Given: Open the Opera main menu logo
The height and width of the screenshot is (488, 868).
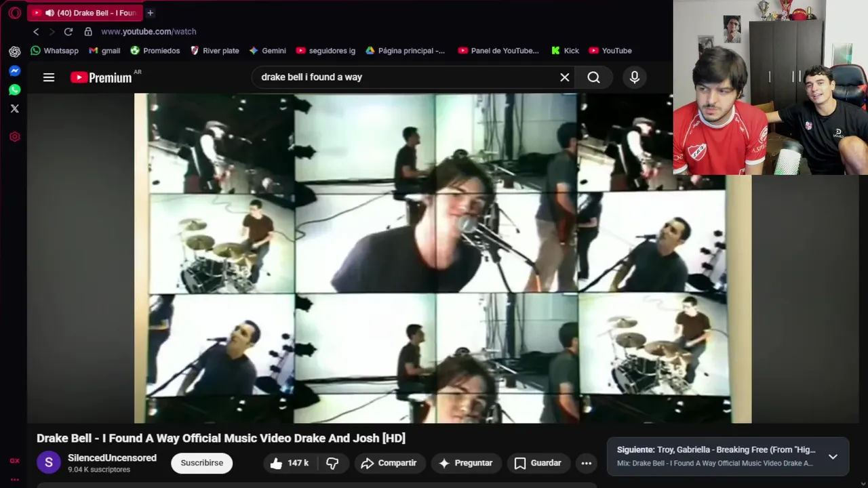Looking at the screenshot, I should point(14,13).
